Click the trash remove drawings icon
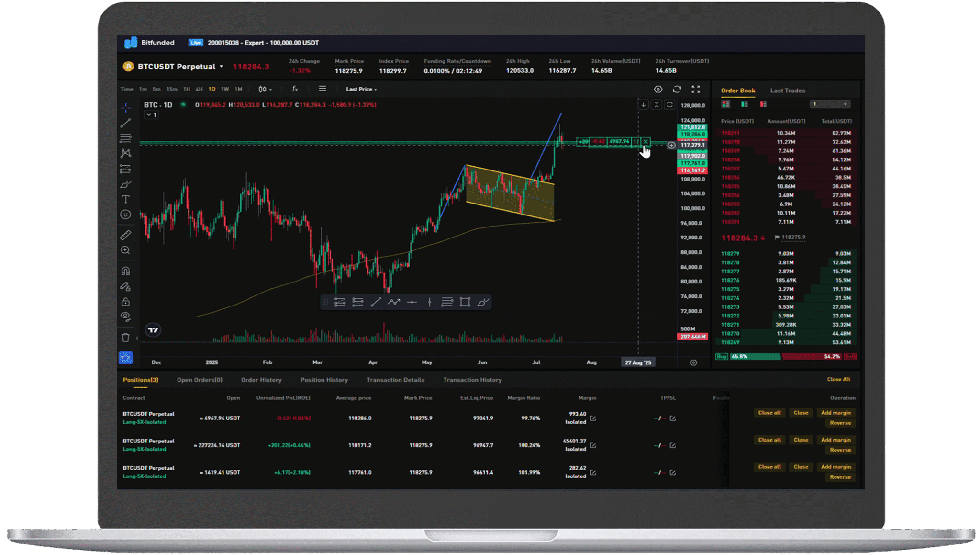 click(x=125, y=338)
